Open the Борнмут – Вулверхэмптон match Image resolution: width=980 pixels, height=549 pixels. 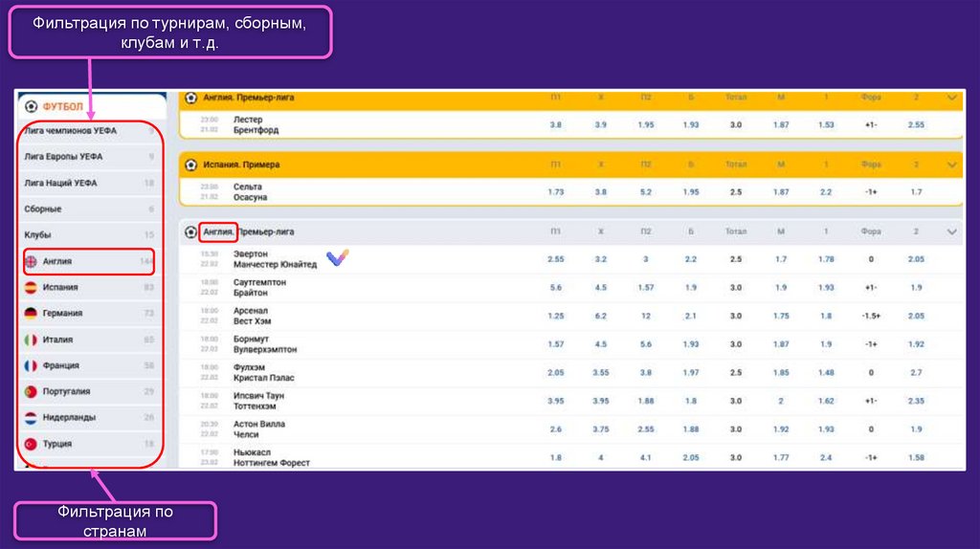pyautogui.click(x=265, y=344)
